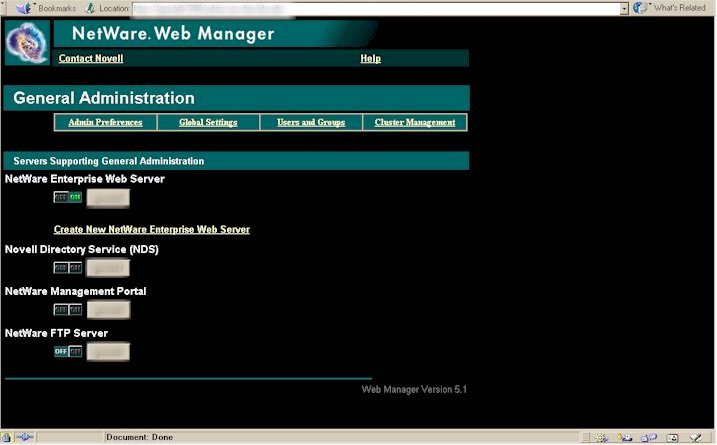Turn Novell Directory Service ON

[x=75, y=268]
